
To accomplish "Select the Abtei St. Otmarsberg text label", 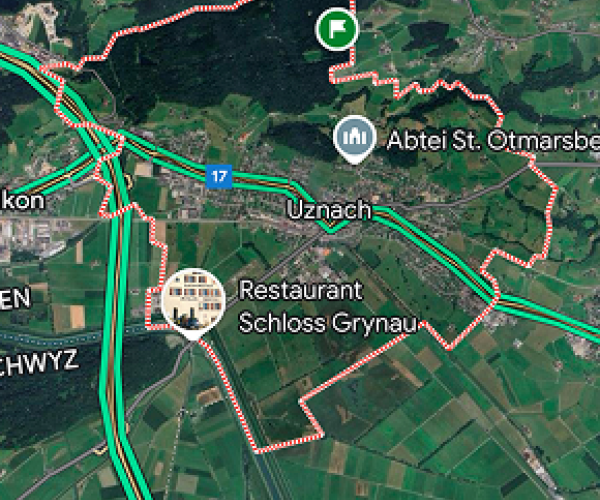I will (x=493, y=140).
